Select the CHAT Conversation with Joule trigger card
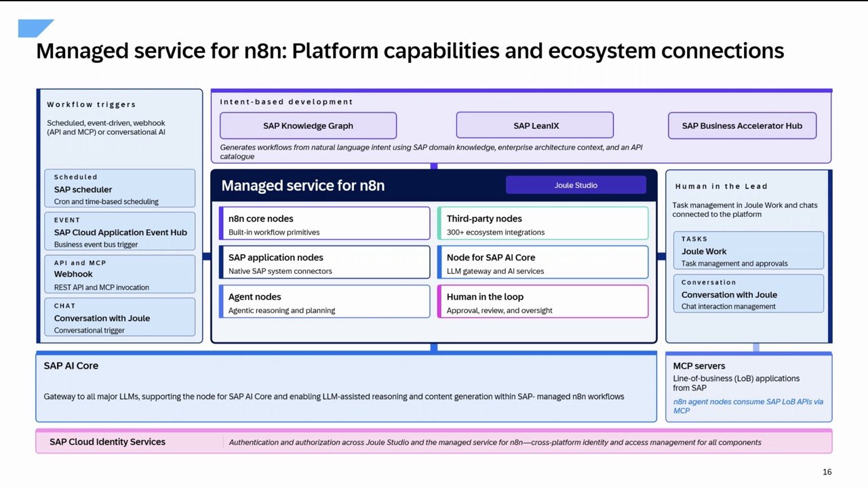Image resolution: width=868 pixels, height=488 pixels. coord(119,317)
